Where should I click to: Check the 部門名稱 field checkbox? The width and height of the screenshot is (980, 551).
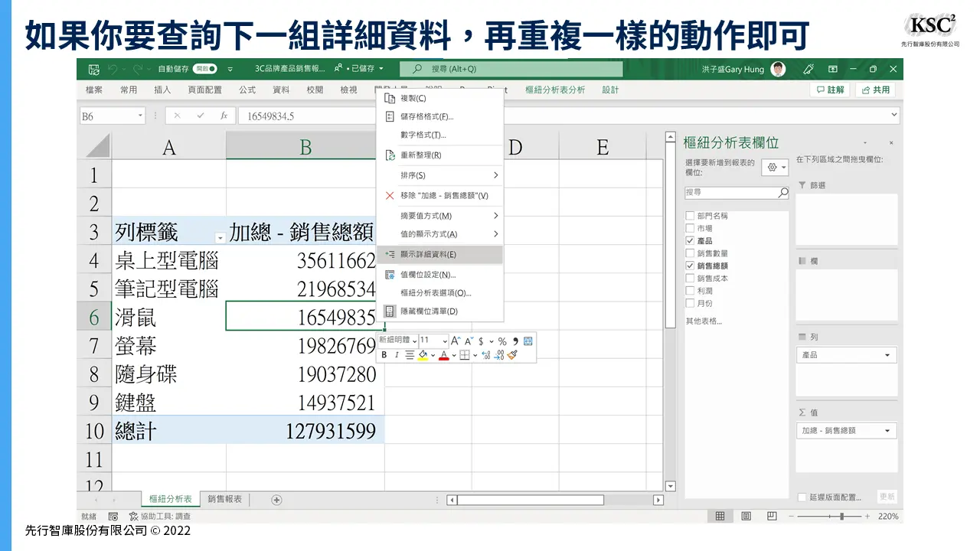tap(691, 216)
